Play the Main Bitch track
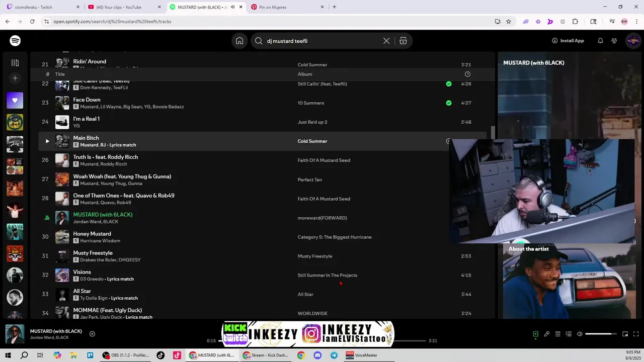 (x=47, y=141)
